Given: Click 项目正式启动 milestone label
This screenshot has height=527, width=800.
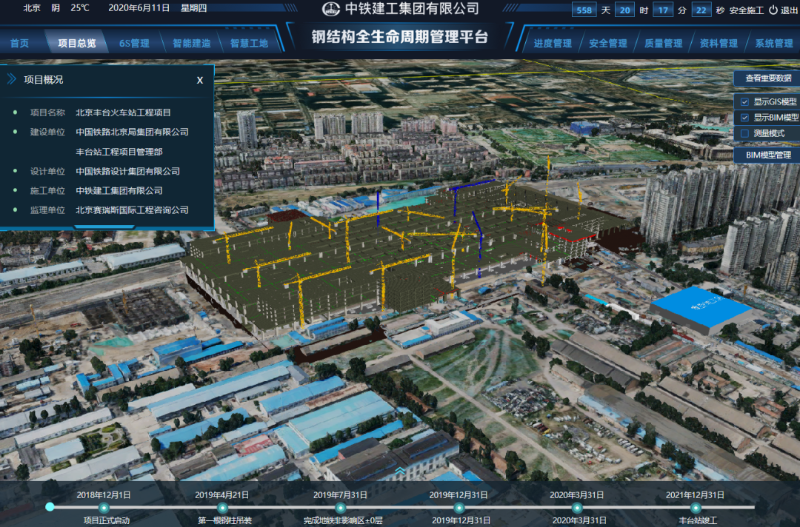Looking at the screenshot, I should coord(107,521).
